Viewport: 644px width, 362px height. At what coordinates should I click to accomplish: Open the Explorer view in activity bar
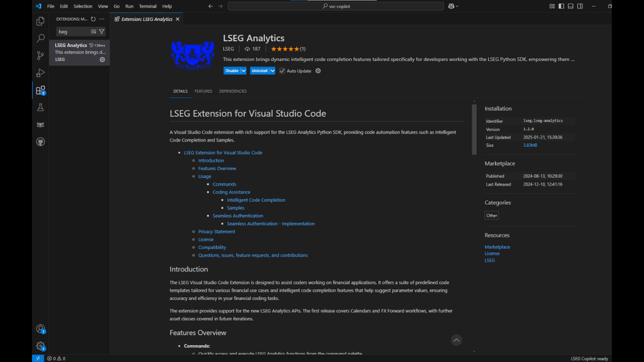click(40, 21)
